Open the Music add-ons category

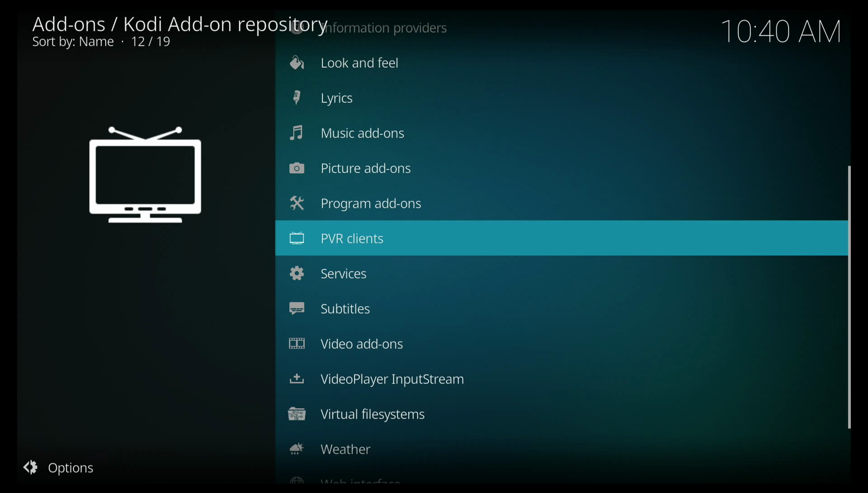pos(362,133)
